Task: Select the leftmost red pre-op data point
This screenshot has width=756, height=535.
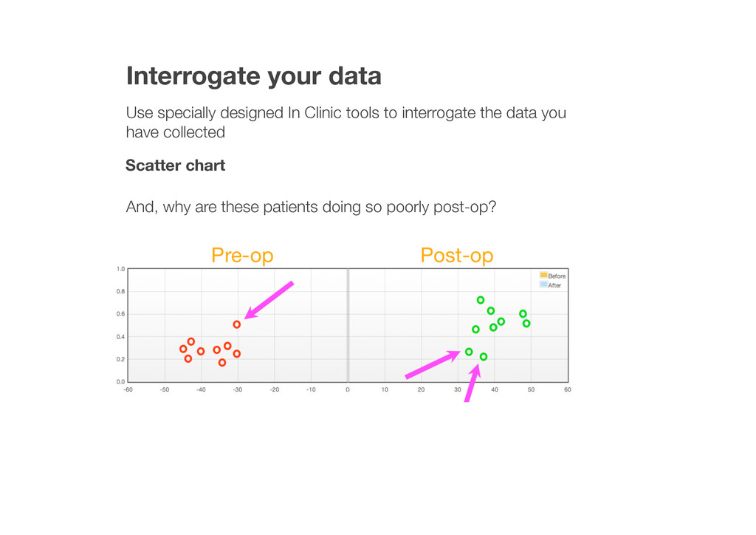Action: [x=183, y=349]
